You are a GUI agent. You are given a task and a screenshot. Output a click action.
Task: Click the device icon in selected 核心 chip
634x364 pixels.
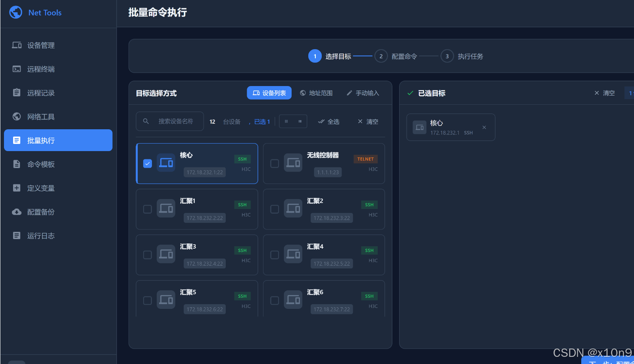(x=419, y=127)
